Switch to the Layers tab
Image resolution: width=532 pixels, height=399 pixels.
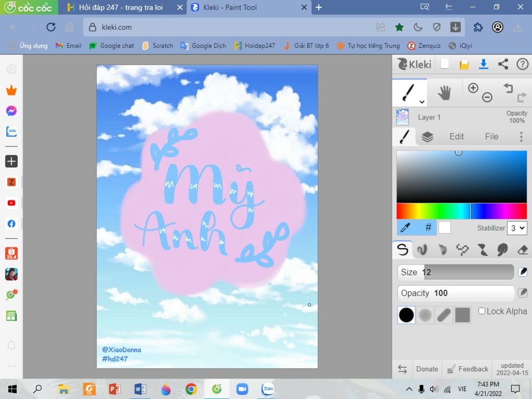coord(427,137)
